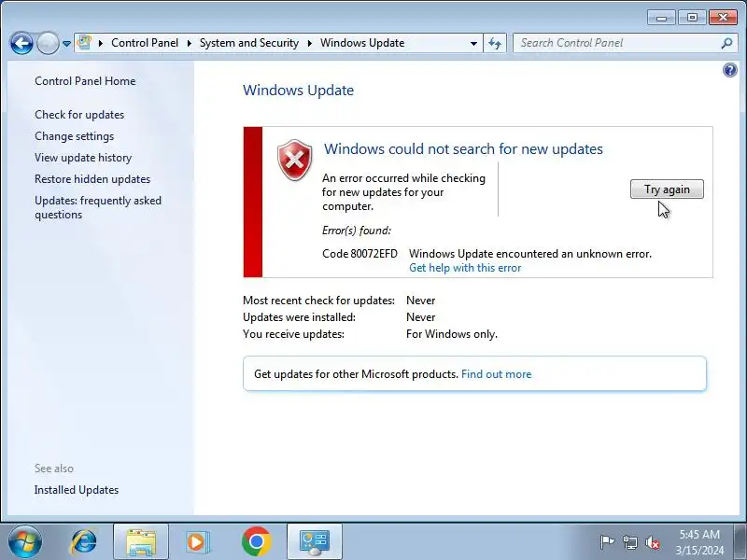Viewport: 747px width, 560px height.
Task: Click Show desktop strip at taskbar end
Action: click(x=740, y=541)
